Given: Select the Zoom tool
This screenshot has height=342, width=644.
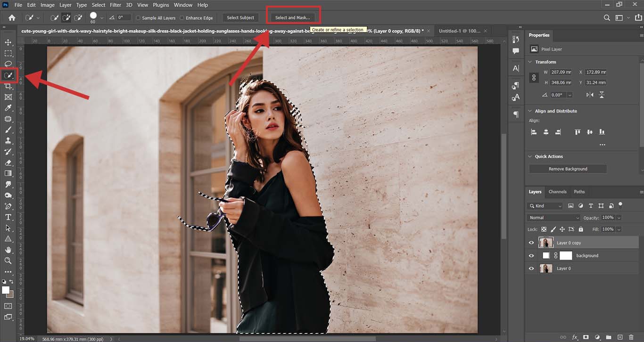Looking at the screenshot, I should [8, 261].
